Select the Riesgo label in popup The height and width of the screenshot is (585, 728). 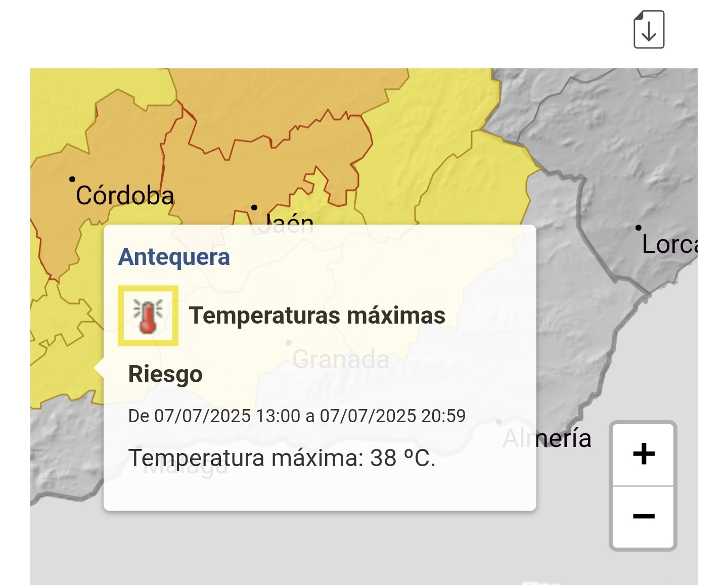(x=165, y=374)
